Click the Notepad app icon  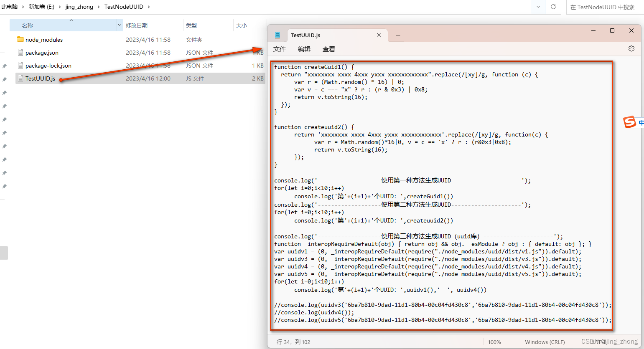click(x=277, y=35)
